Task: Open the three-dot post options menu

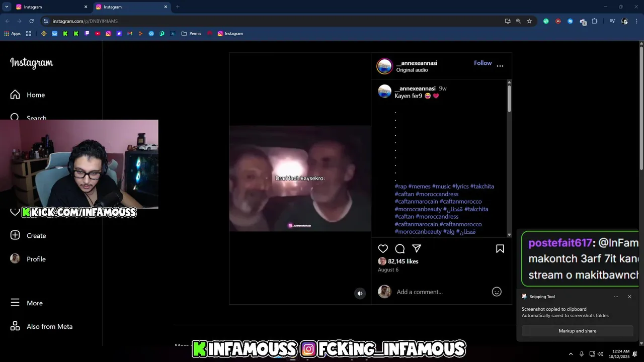Action: (500, 66)
